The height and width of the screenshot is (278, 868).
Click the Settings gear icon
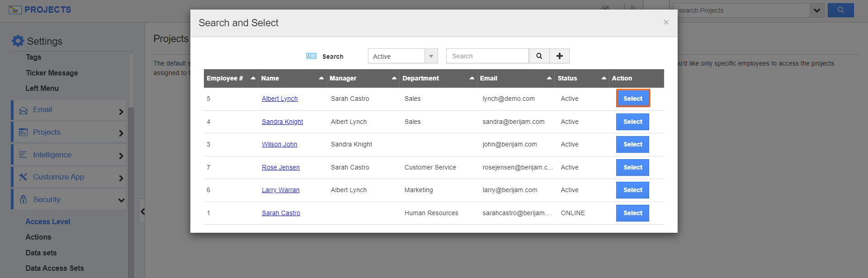pyautogui.click(x=18, y=41)
